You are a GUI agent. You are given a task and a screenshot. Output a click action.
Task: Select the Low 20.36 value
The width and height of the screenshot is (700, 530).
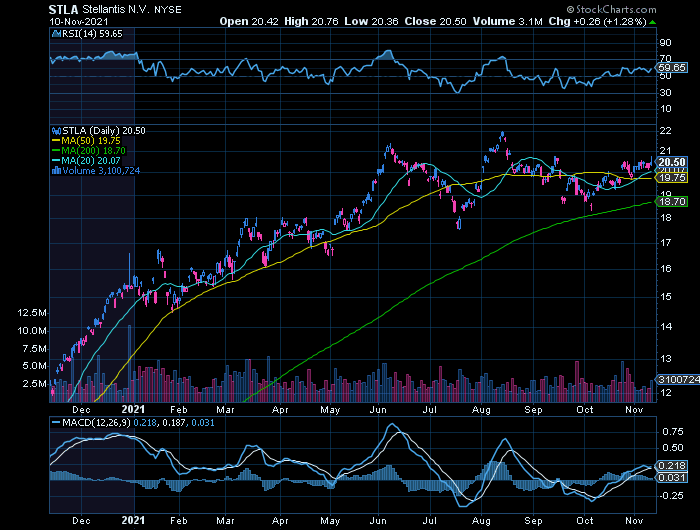pyautogui.click(x=371, y=21)
